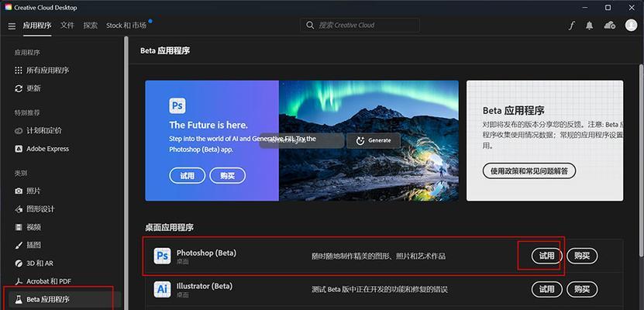The image size is (644, 310).
Task: Click the 图形设计 icon
Action: click(x=19, y=209)
